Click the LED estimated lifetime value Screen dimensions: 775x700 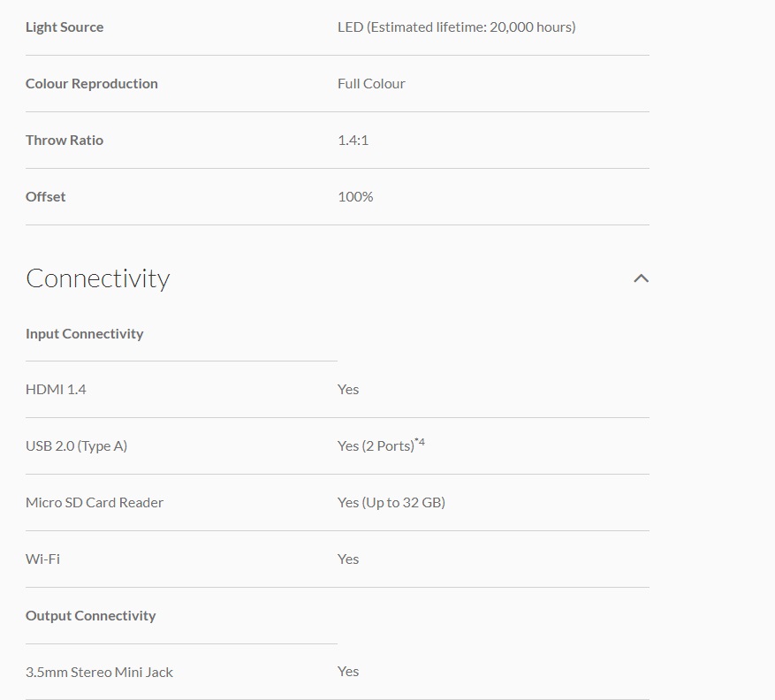click(456, 27)
